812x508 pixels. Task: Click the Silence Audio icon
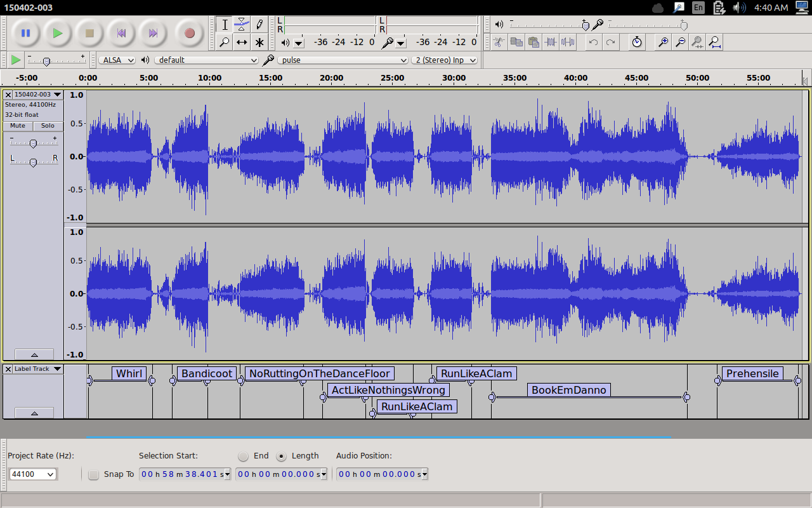tap(568, 43)
